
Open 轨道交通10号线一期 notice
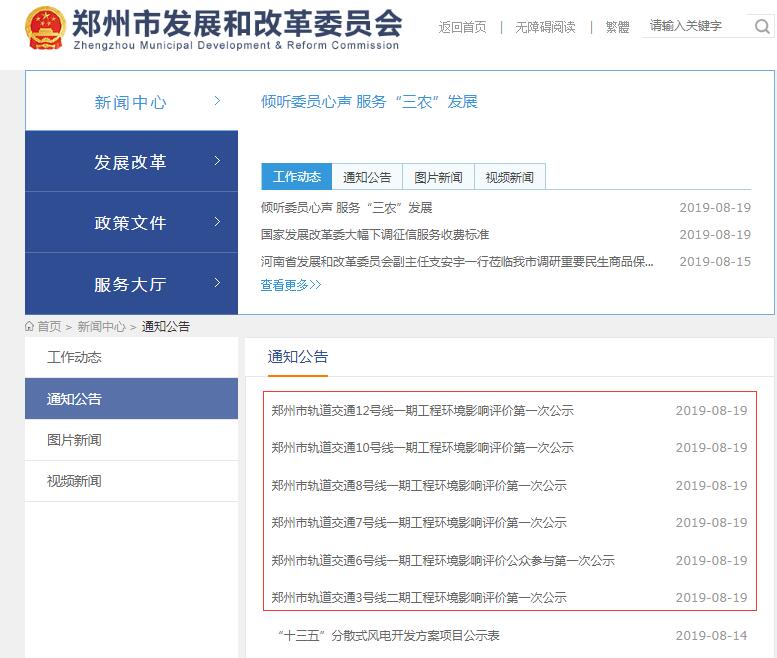pyautogui.click(x=422, y=447)
